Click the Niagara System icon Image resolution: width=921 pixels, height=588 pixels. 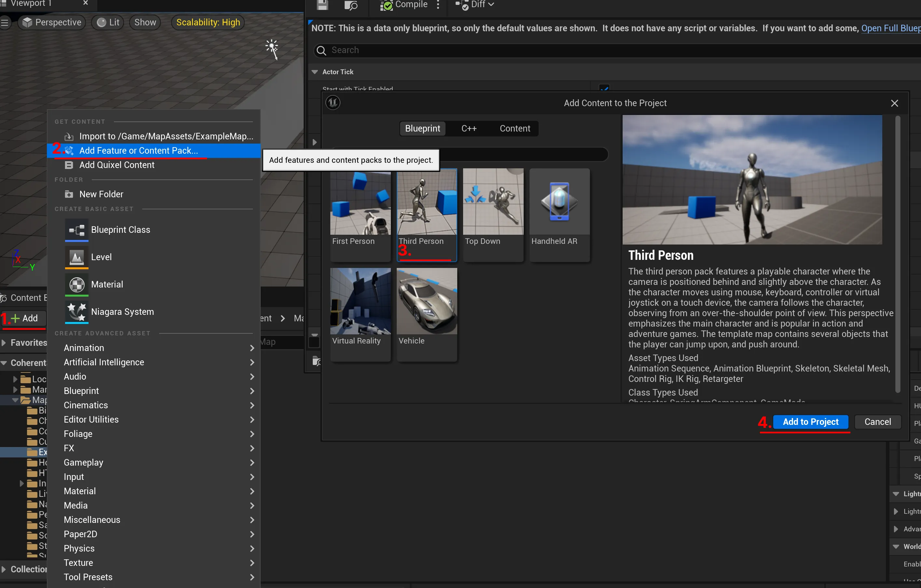(x=76, y=312)
